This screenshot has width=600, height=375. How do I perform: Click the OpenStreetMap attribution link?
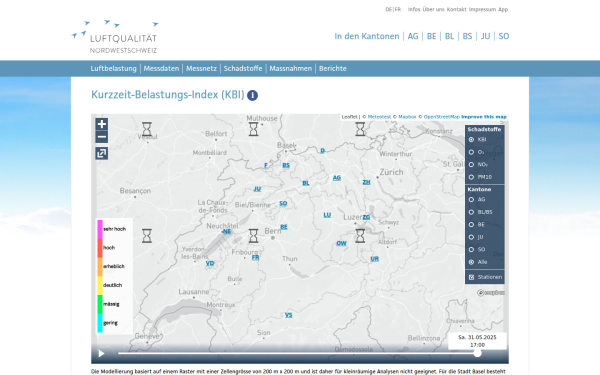[x=442, y=117]
